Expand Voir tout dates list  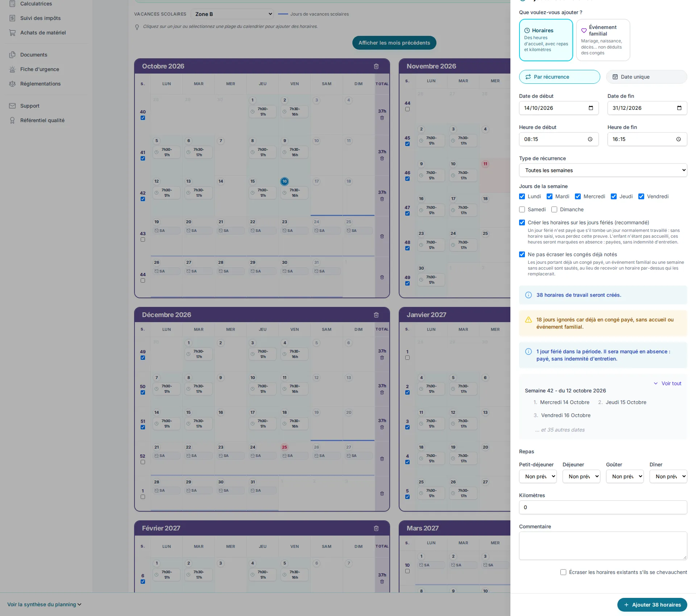[667, 383]
